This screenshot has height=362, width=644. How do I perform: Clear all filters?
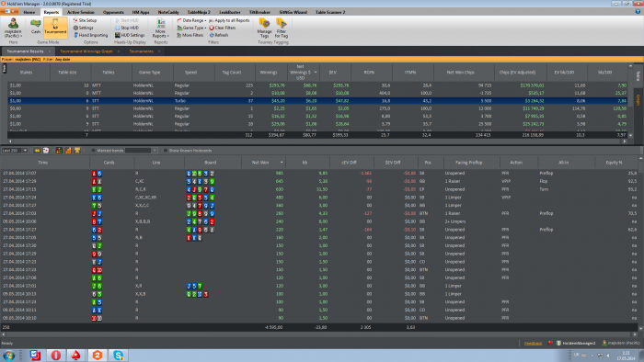click(223, 28)
